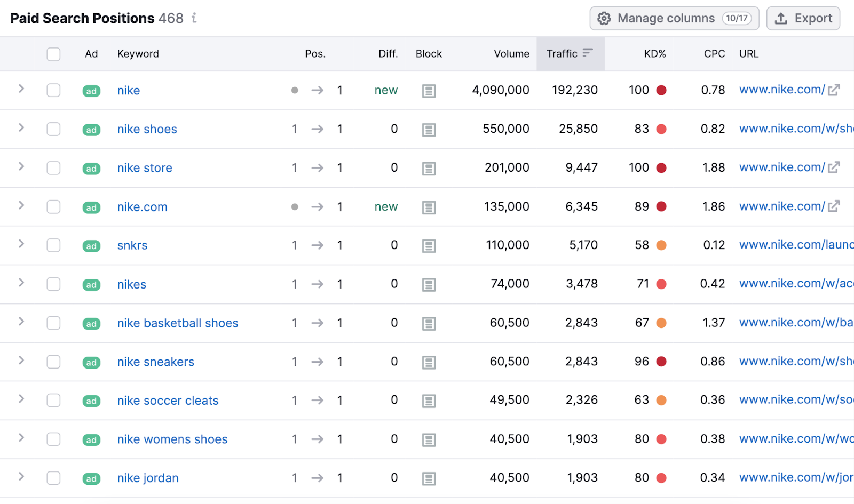Click the Traffic column sort icon
This screenshot has height=504, width=854.
point(588,53)
